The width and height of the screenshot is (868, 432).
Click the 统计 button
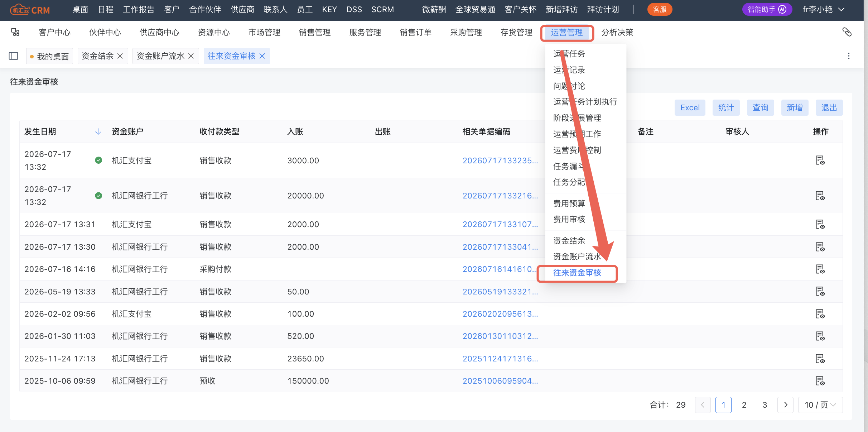726,107
